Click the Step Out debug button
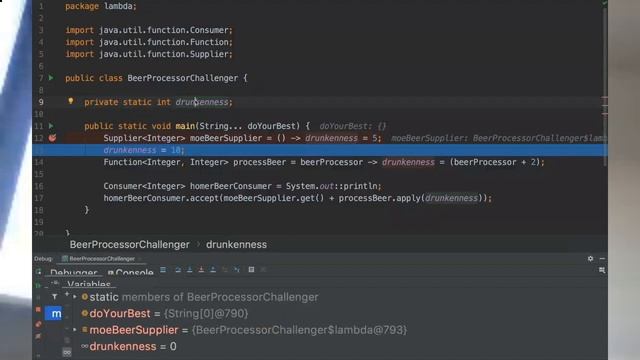The image size is (640, 360). click(x=213, y=269)
